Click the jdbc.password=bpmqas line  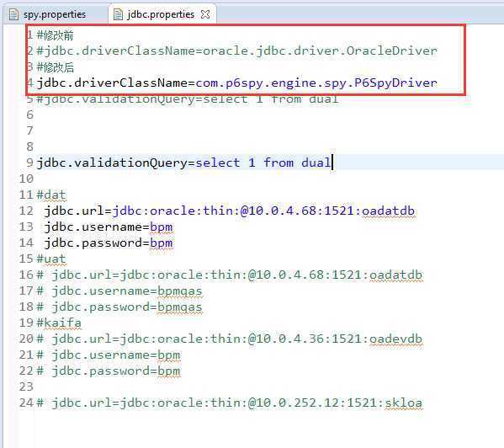click(119, 307)
